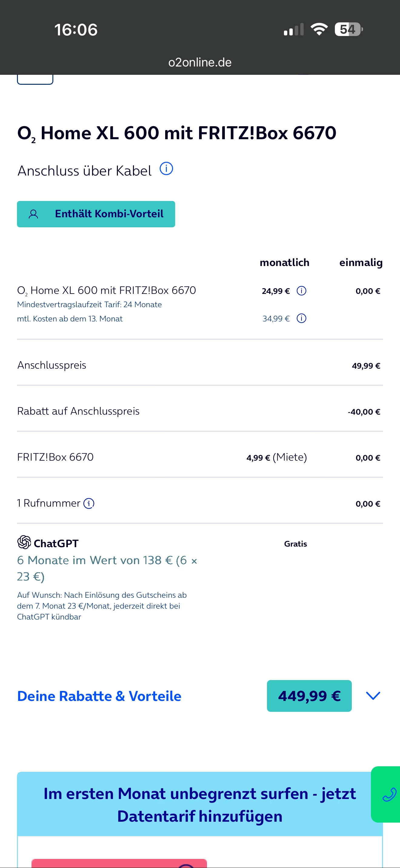Tap the person icon in Kombi-Vorteil badge
400x868 pixels.
tap(33, 214)
